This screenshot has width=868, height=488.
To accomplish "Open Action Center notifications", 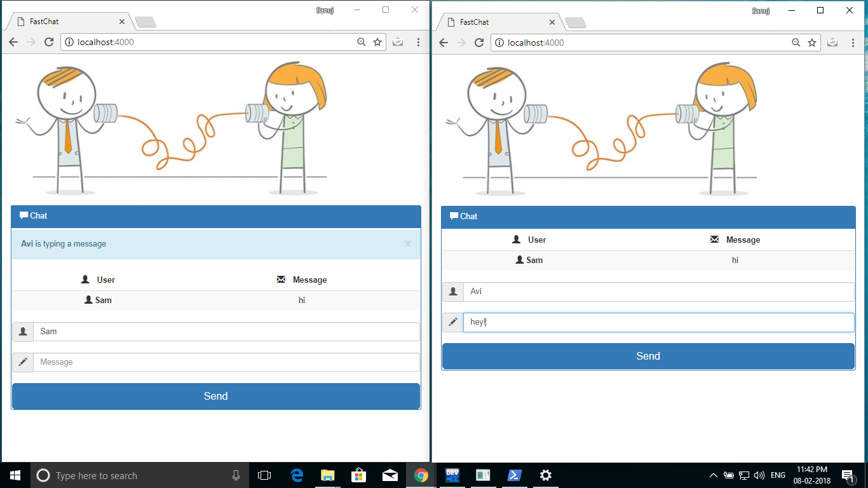I will click(x=847, y=475).
